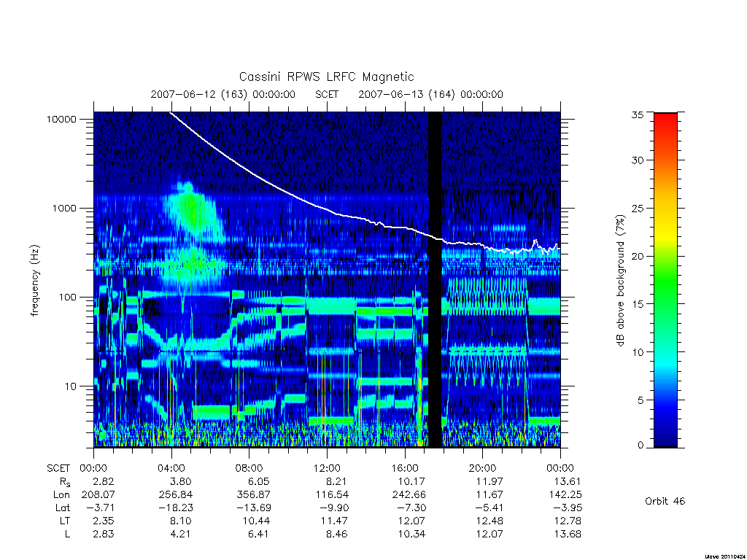Click the L value '8.46'
The image size is (747, 560).
click(x=336, y=534)
